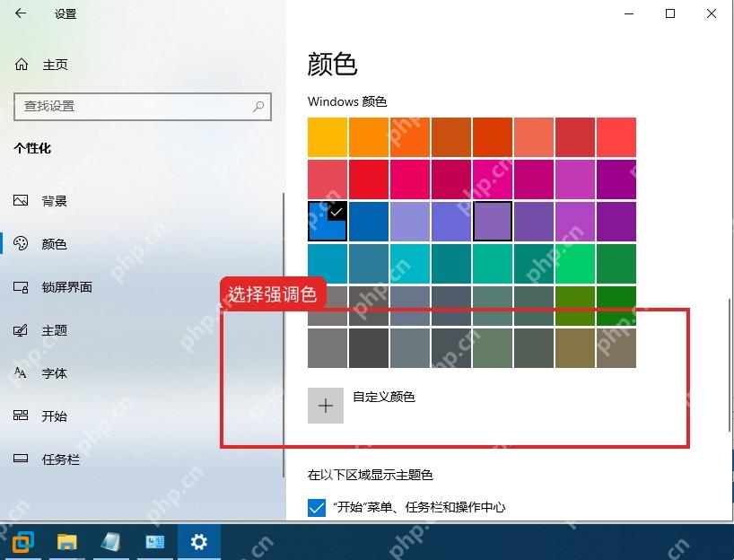This screenshot has height=560, width=734.
Task: Click the back arrow in Settings
Action: click(21, 13)
